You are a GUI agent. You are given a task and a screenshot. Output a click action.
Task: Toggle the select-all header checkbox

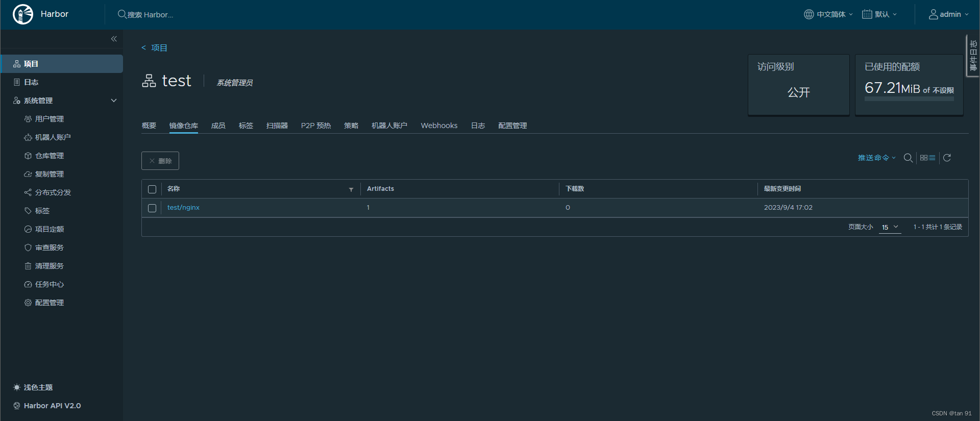(152, 189)
